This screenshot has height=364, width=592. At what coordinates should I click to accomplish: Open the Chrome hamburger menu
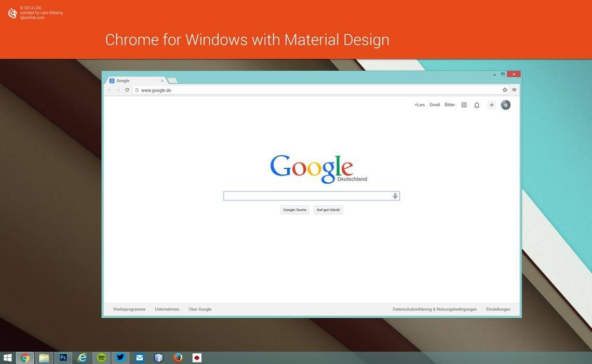pyautogui.click(x=514, y=90)
